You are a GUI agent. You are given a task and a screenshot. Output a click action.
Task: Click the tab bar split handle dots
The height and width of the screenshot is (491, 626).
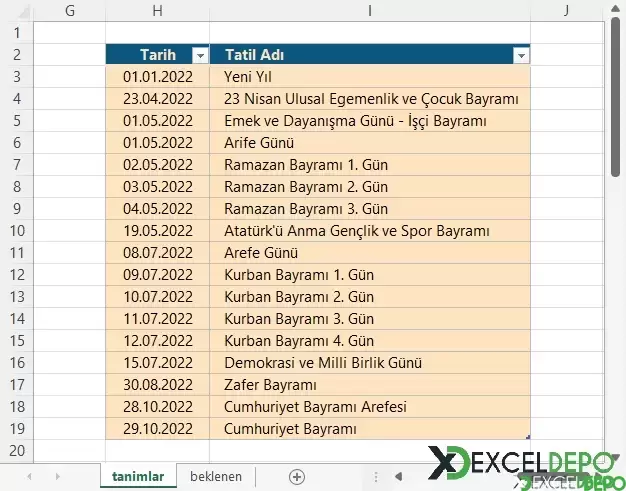376,477
